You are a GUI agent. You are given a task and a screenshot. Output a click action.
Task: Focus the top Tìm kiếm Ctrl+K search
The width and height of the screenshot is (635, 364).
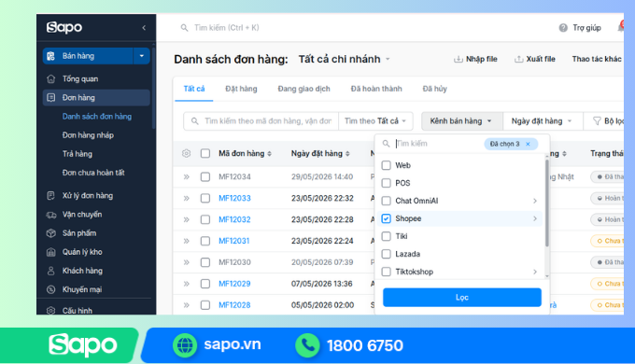click(x=227, y=27)
